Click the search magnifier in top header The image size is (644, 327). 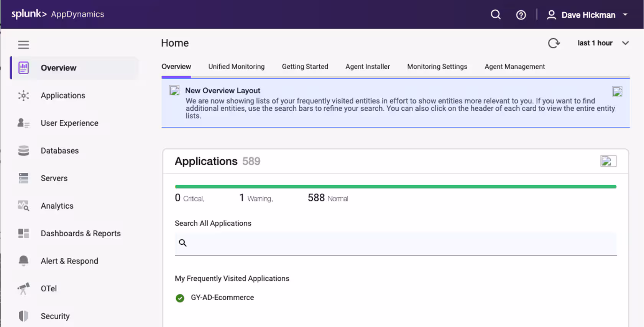click(496, 15)
